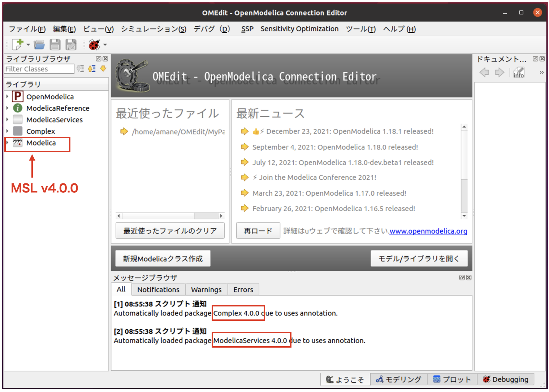This screenshot has height=392, width=549.
Task: Click the Save floppy disk icon
Action: pyautogui.click(x=55, y=45)
